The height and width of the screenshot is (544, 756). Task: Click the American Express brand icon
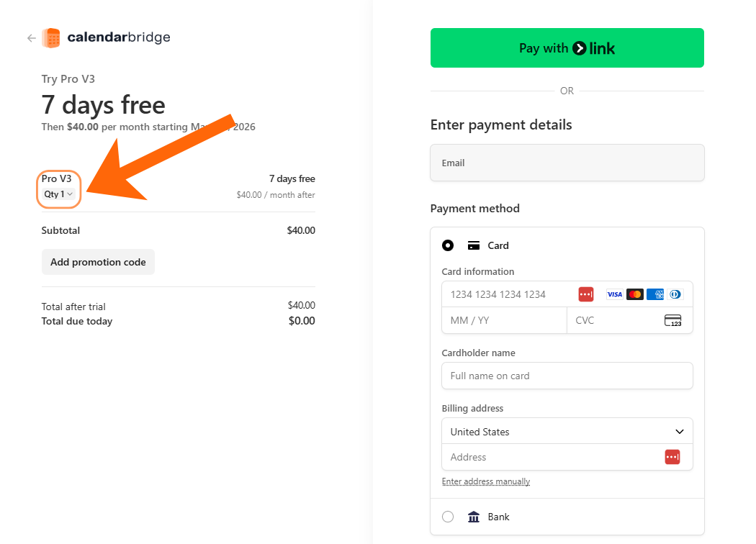click(655, 294)
